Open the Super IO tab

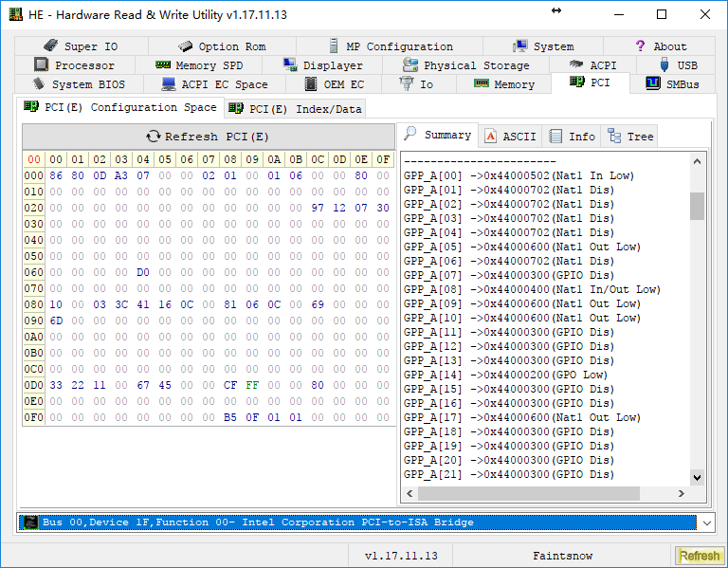coord(81,46)
